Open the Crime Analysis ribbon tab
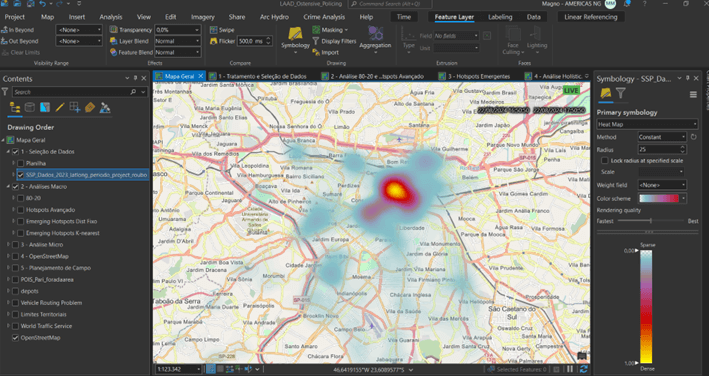 [x=324, y=17]
